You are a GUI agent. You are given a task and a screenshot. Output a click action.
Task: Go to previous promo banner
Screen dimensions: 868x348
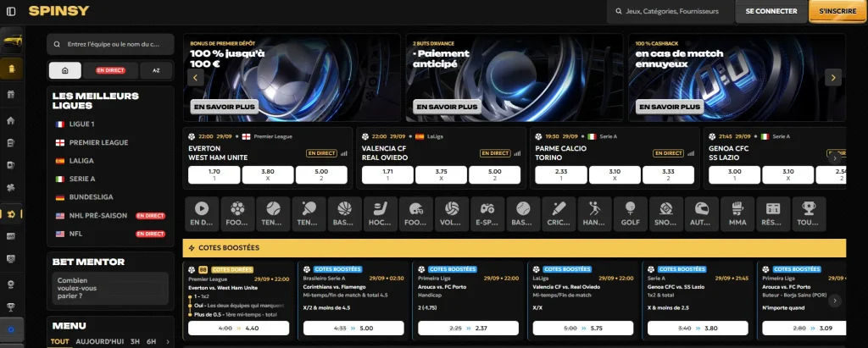pyautogui.click(x=196, y=77)
